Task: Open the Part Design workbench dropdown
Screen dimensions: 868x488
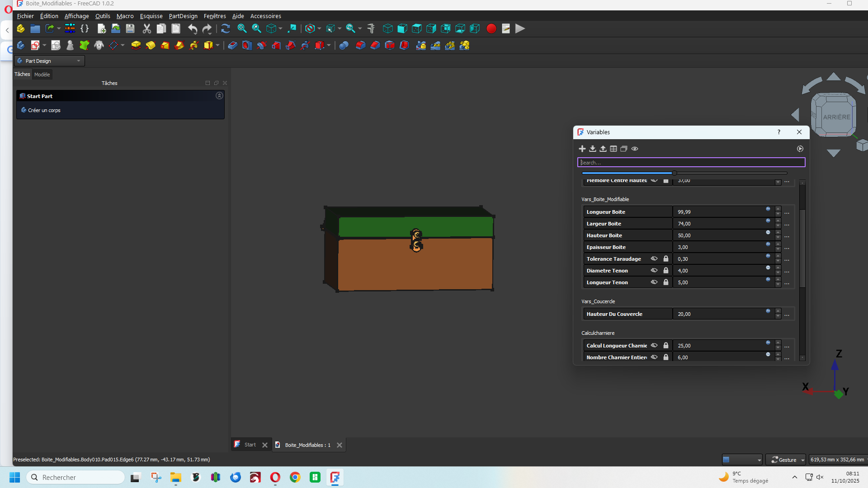Action: (50, 61)
